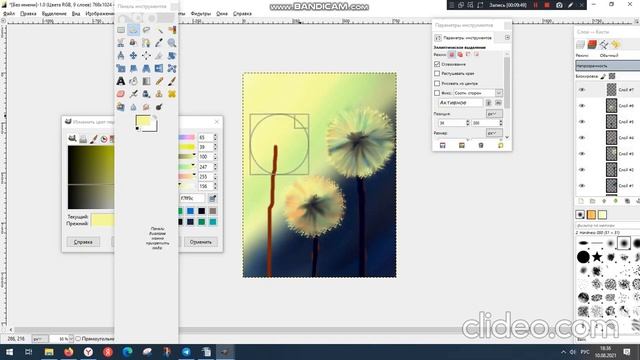The image size is (640, 360).
Task: Toggle lock pixels brush icon in Layers
Action: (x=603, y=76)
